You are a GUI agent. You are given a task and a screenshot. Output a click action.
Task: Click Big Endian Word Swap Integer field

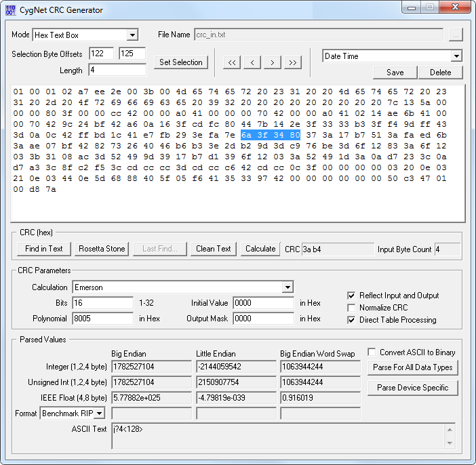320,367
